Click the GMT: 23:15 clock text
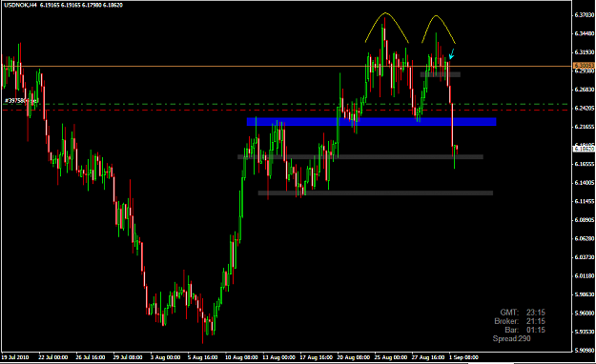596x364 pixels. coord(523,313)
